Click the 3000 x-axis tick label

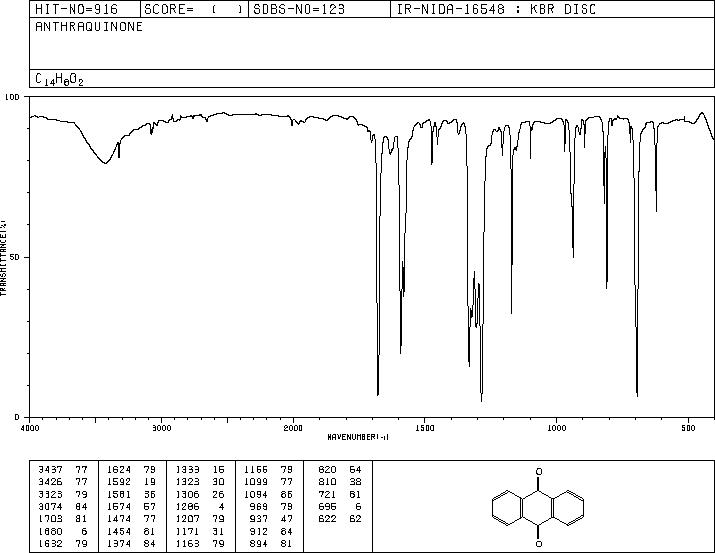click(x=162, y=428)
